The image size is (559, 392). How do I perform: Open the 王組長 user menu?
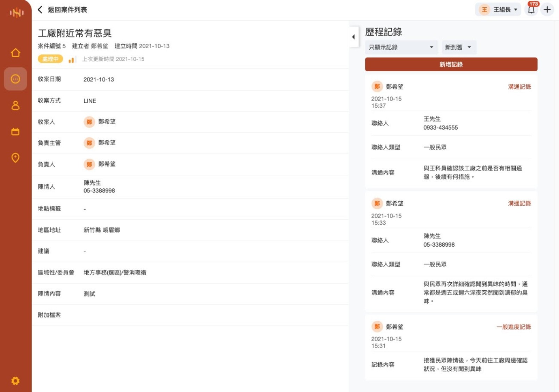tap(498, 9)
